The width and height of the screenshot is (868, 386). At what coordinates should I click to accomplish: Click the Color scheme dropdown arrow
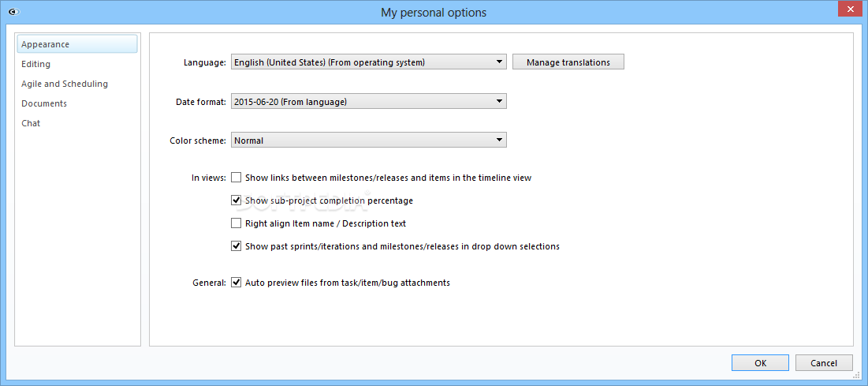pos(499,141)
